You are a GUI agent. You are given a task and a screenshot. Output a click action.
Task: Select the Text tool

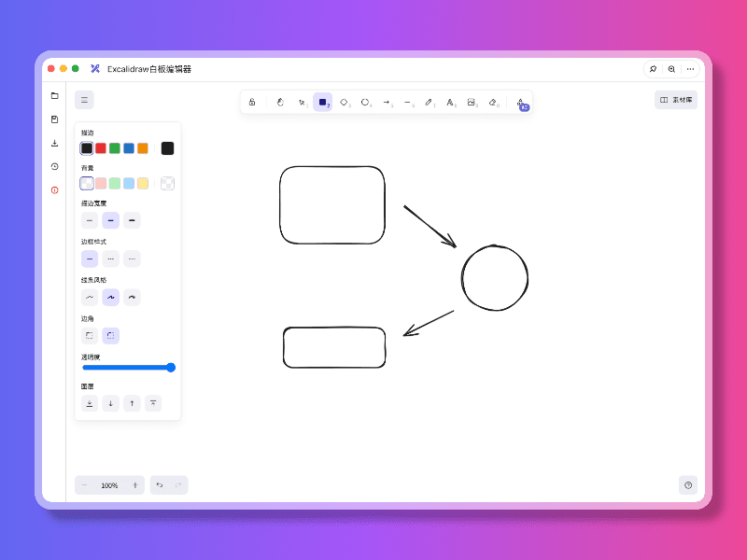[x=450, y=103]
